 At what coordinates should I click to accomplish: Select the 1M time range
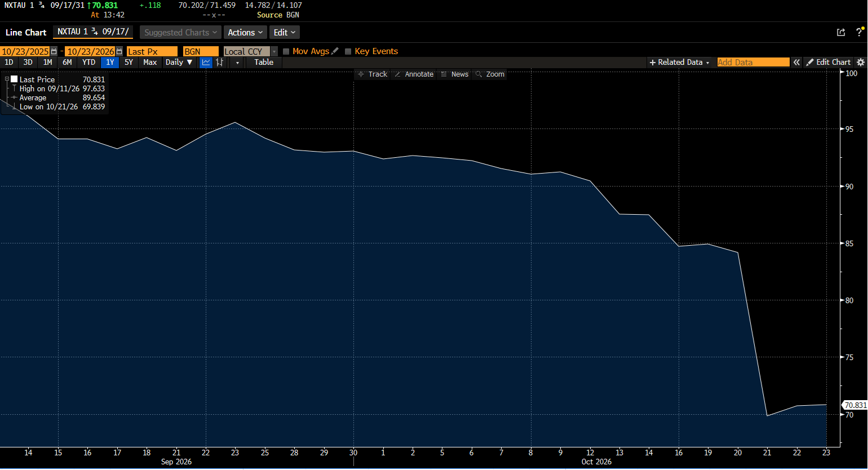click(48, 63)
